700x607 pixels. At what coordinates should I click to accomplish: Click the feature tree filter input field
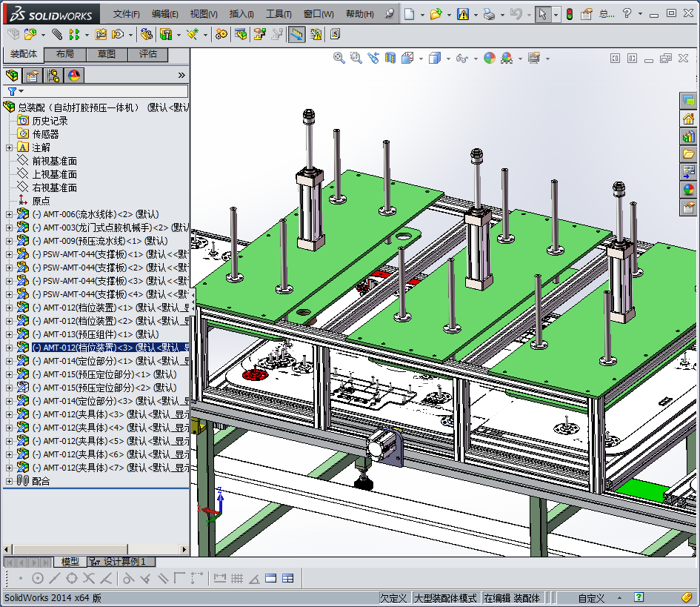pyautogui.click(x=104, y=91)
